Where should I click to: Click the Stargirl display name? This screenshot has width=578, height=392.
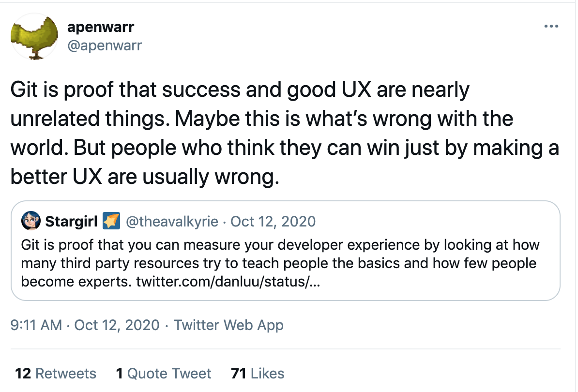71,222
